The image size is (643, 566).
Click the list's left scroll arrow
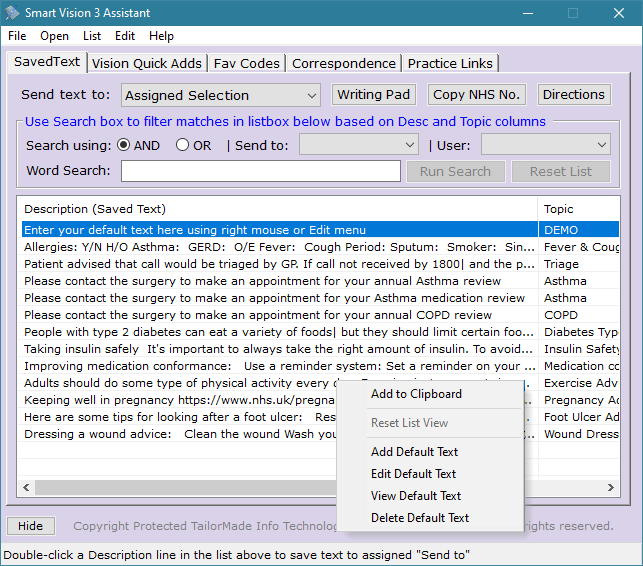pos(26,487)
